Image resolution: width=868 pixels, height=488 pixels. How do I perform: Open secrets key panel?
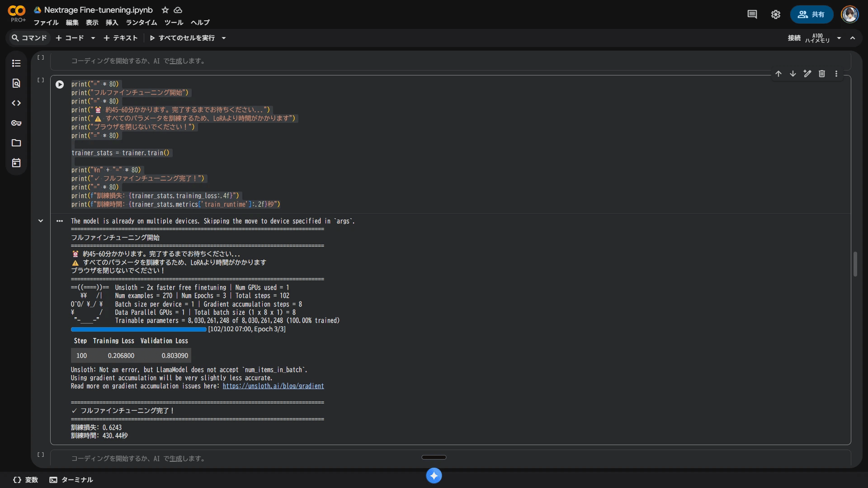pos(16,123)
